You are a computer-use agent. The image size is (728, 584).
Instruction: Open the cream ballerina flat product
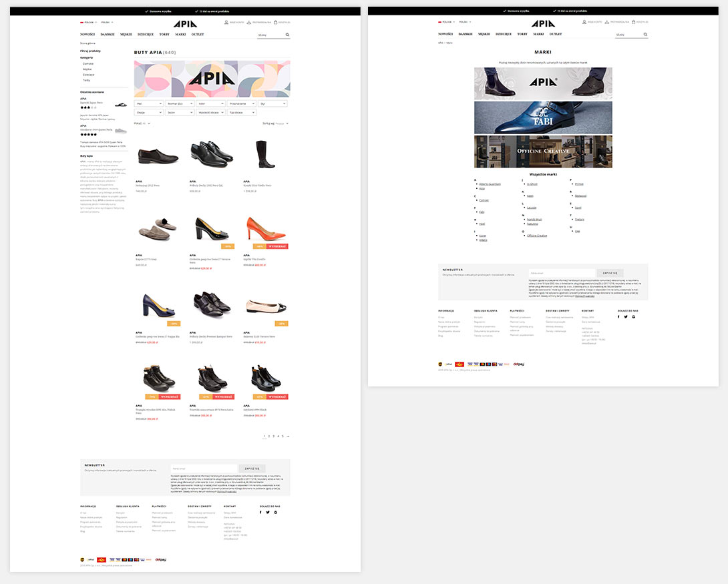point(266,306)
